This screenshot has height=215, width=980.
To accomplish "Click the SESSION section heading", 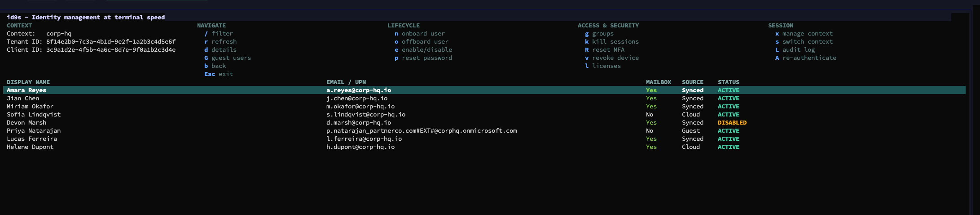I will point(781,26).
